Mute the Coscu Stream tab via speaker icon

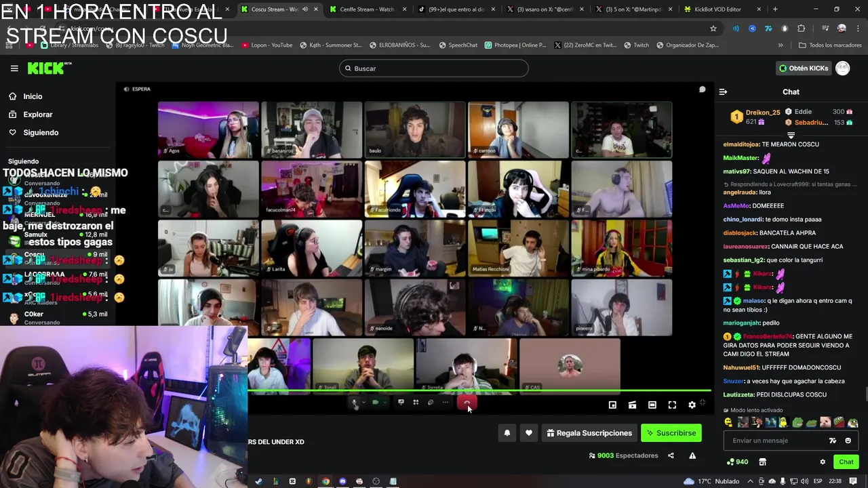pos(304,9)
